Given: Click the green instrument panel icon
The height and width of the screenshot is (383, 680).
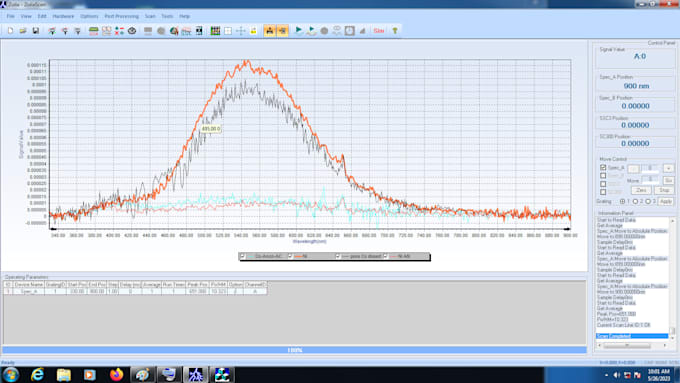Looking at the screenshot, I should tap(93, 31).
